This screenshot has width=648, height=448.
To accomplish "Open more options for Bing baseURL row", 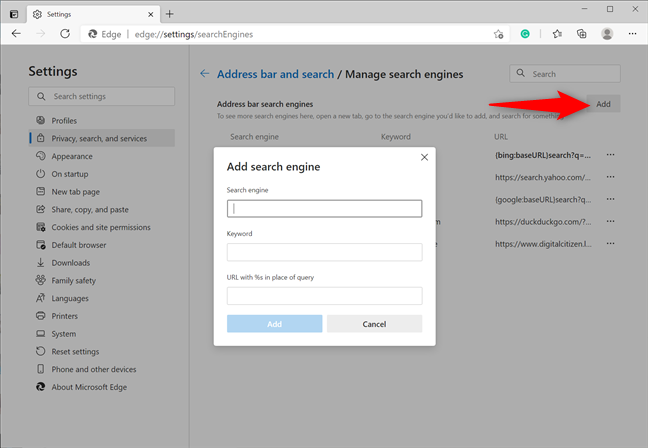I will pyautogui.click(x=610, y=155).
